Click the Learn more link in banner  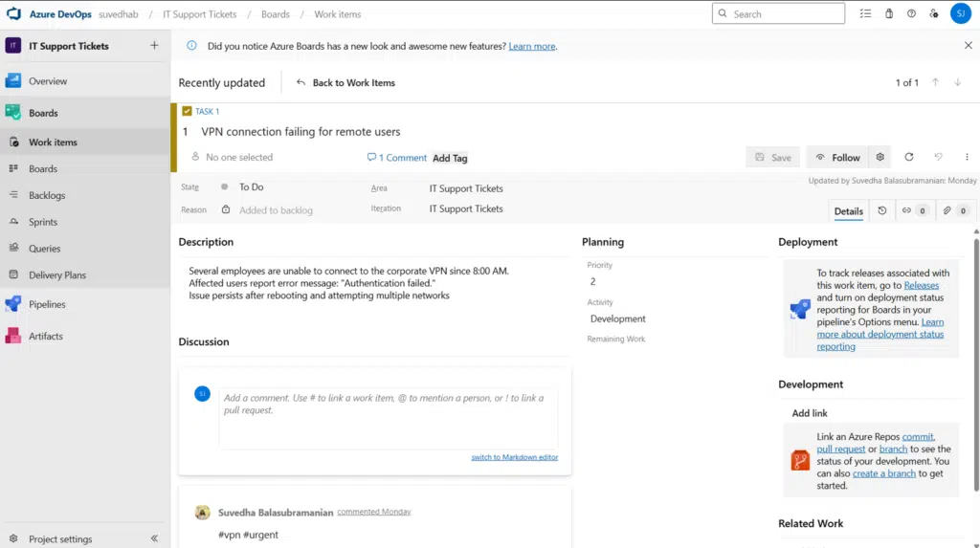532,46
